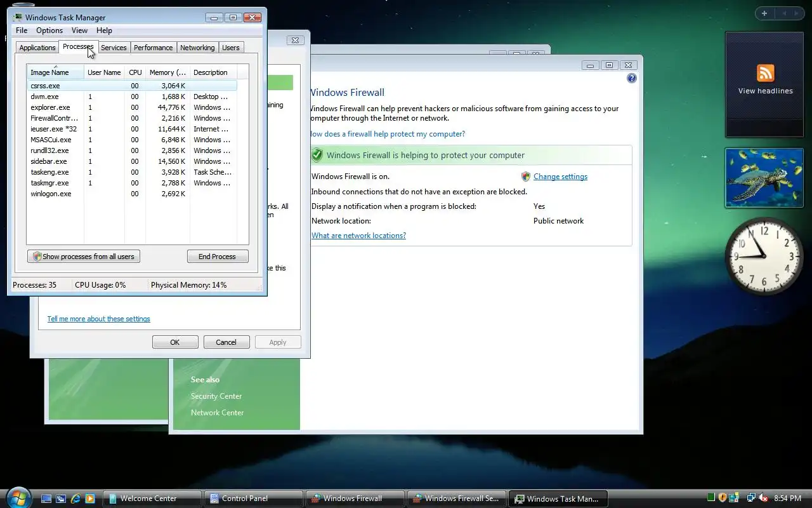Select the ieuser.exe *32 process row
Viewport: 812px width, 508px height.
(x=132, y=129)
